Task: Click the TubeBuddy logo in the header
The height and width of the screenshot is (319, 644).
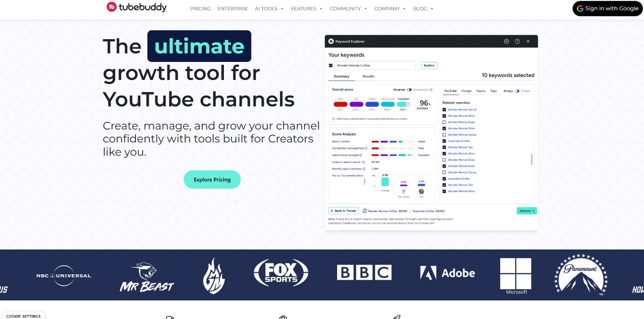Action: 136,7
